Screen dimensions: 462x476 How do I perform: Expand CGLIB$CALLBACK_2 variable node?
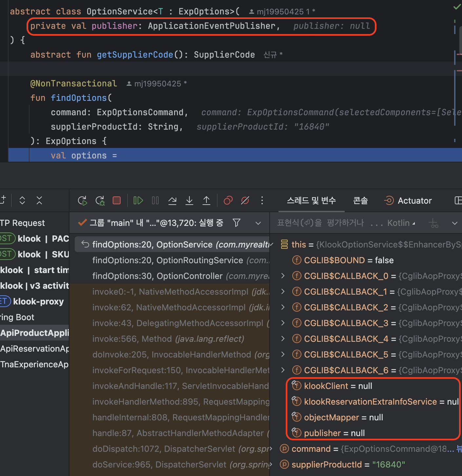point(283,307)
